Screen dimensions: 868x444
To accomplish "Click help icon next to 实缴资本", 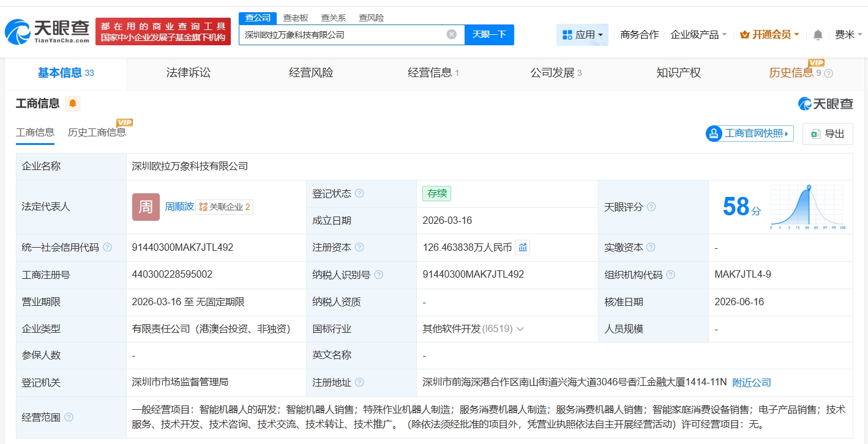I will pos(651,248).
